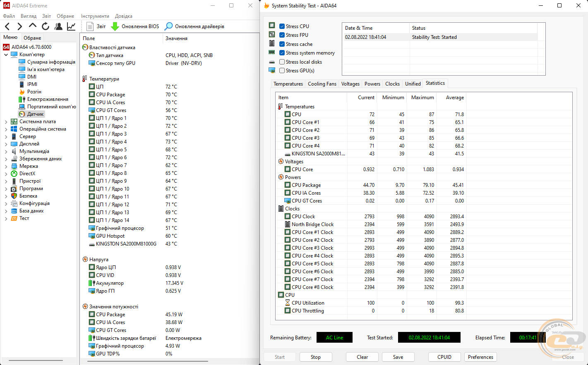Uncheck Stress system memory
The image size is (588, 365).
point(282,53)
